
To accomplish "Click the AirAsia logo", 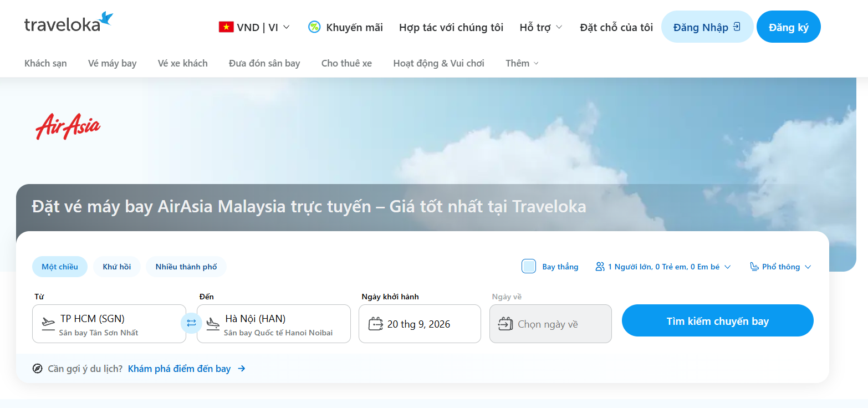I will (x=68, y=126).
